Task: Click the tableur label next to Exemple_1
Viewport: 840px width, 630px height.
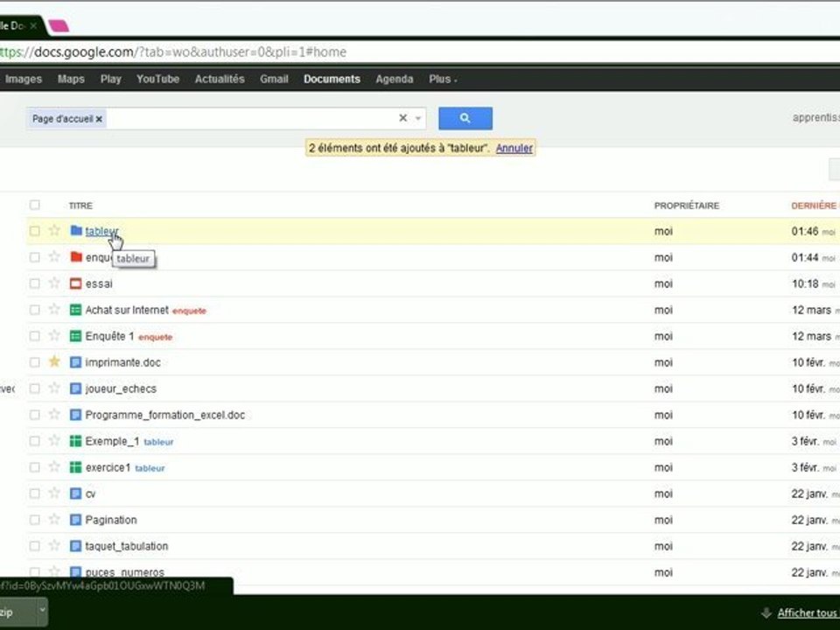Action: tap(158, 442)
